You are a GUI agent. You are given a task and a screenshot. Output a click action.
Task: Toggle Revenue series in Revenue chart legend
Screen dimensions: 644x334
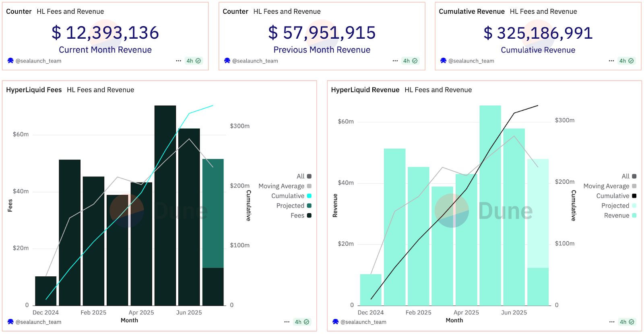pos(620,216)
